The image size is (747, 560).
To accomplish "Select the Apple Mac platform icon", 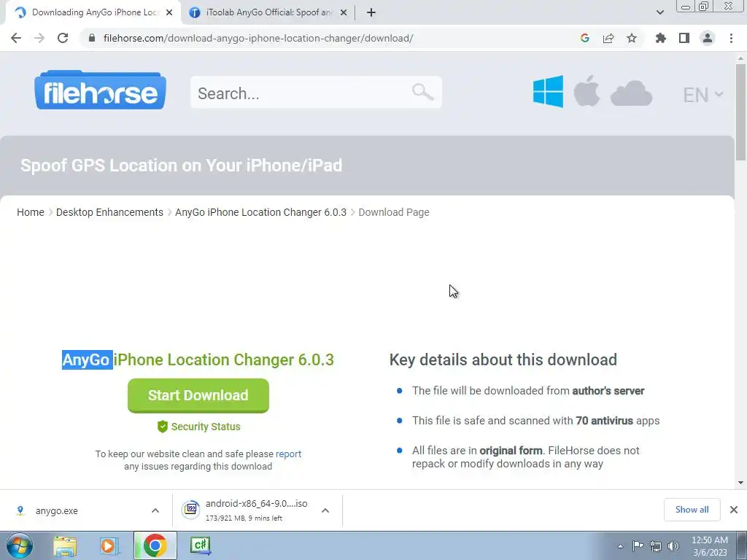I will [x=587, y=90].
